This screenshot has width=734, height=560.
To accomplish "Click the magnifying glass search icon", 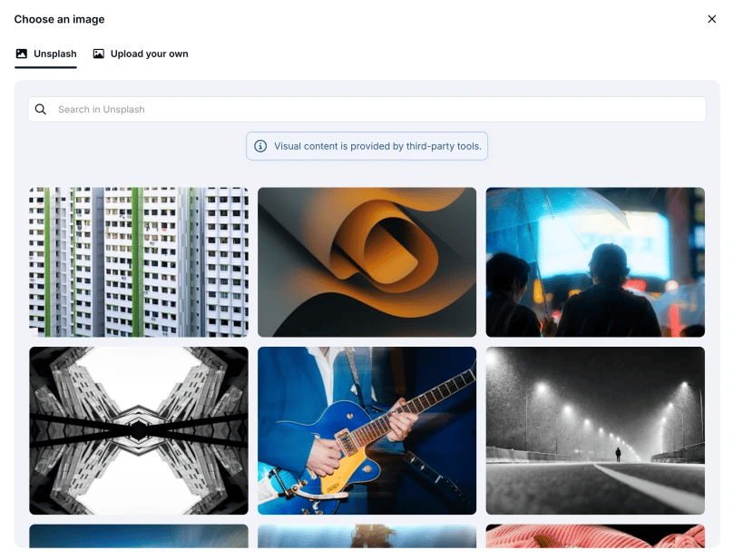I will 41,108.
